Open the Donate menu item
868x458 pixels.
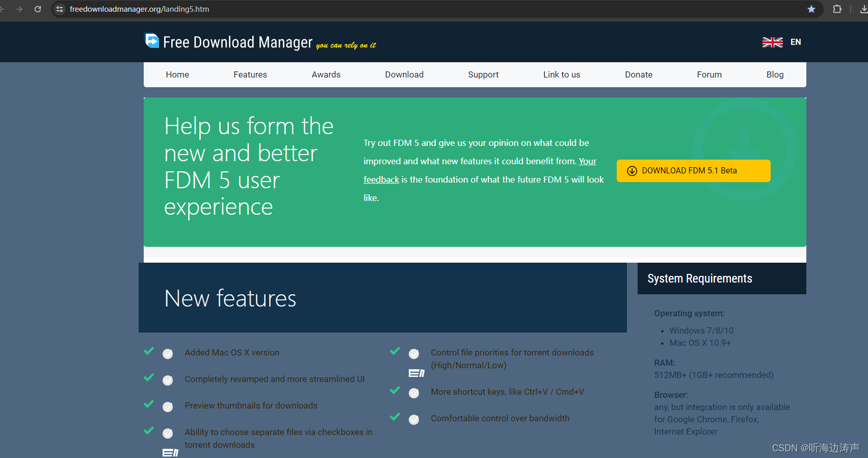click(x=639, y=74)
